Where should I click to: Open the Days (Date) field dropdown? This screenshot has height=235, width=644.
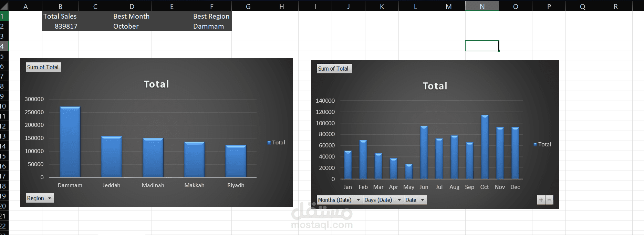pyautogui.click(x=383, y=200)
